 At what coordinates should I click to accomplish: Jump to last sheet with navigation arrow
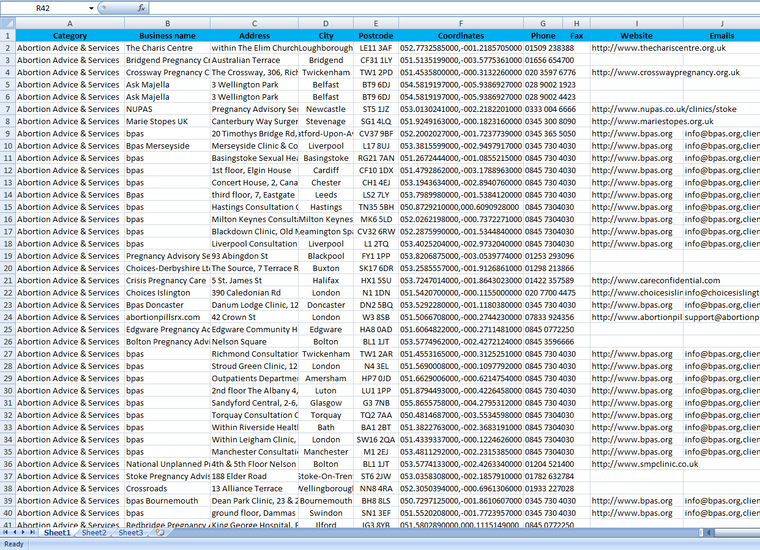pos(32,533)
